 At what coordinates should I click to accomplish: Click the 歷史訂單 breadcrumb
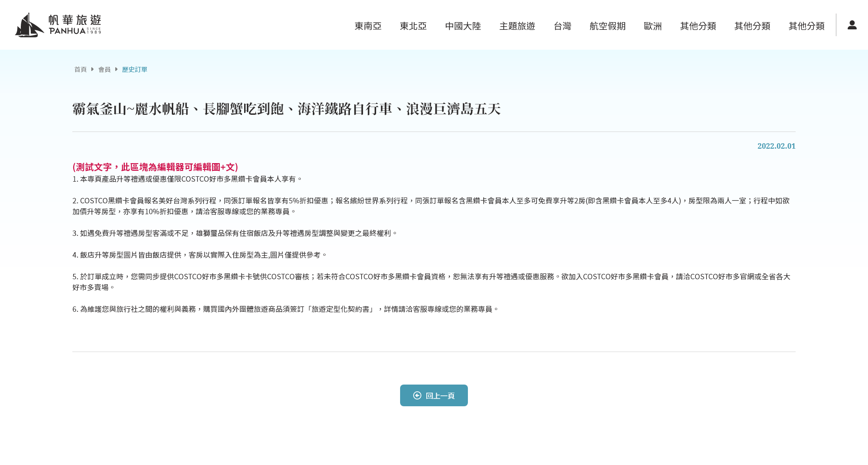tap(135, 69)
